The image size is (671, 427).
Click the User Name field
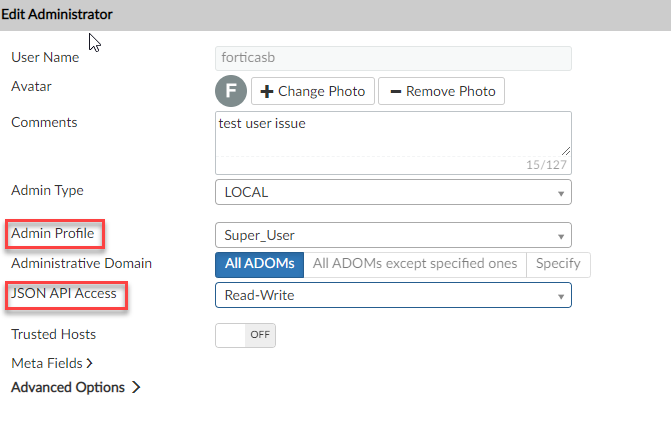point(393,58)
